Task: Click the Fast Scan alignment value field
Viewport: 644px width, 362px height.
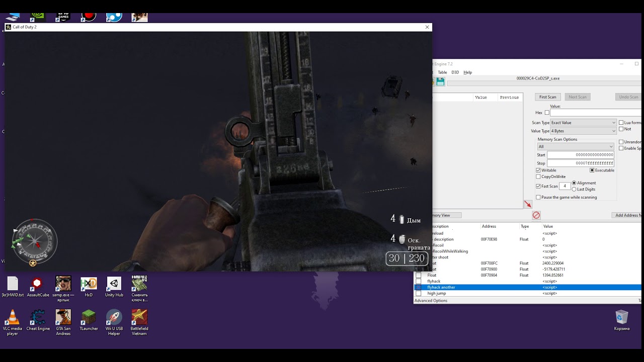Action: click(565, 187)
